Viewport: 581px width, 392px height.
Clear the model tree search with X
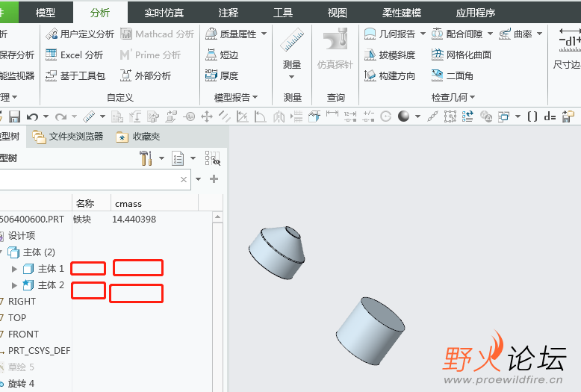coord(184,180)
